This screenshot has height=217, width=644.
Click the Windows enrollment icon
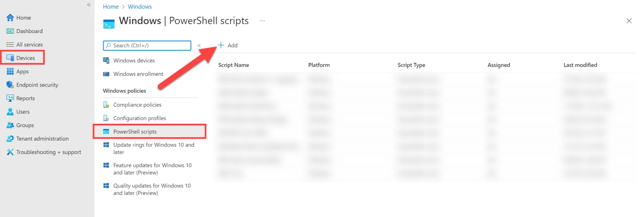coord(106,74)
